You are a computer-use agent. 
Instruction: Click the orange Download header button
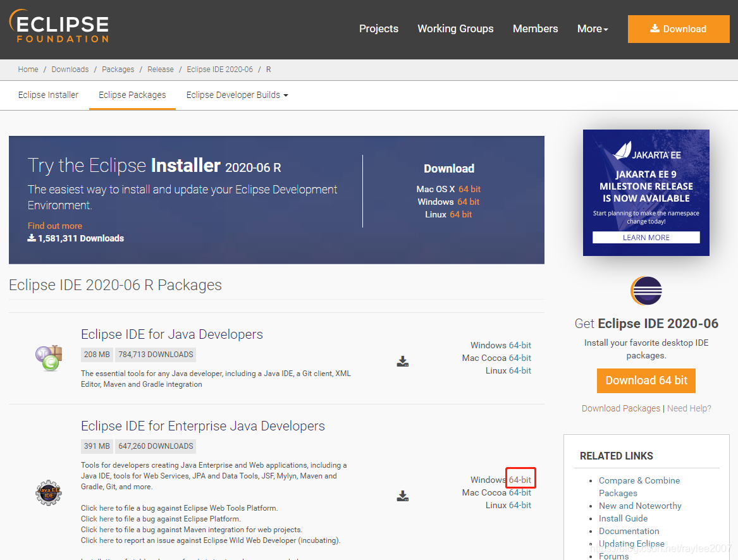coord(678,28)
